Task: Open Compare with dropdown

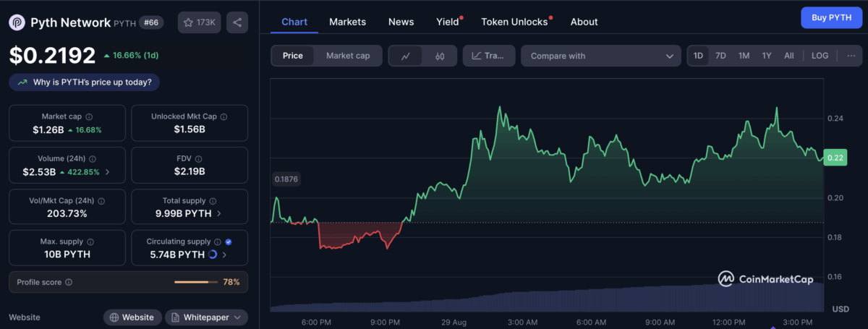Action: point(600,56)
